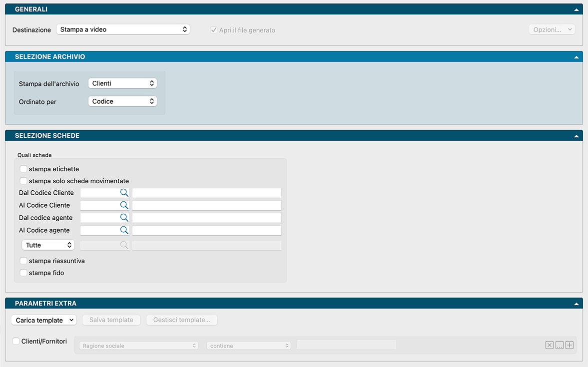Screen dimensions: 588x367
Task: Click the plus add filter row icon
Action: [x=570, y=345]
